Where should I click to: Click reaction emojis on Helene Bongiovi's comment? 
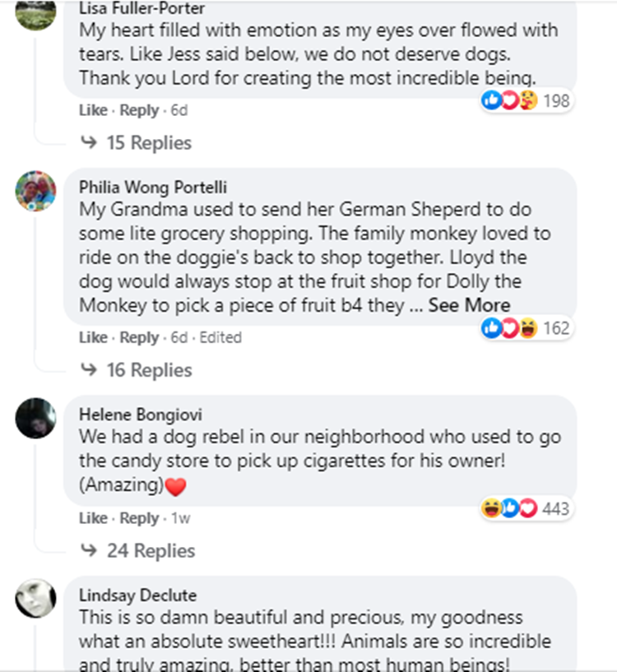pyautogui.click(x=511, y=509)
